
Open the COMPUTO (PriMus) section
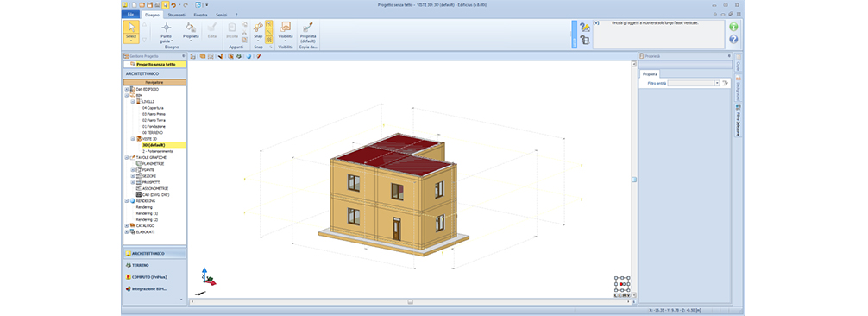point(154,276)
